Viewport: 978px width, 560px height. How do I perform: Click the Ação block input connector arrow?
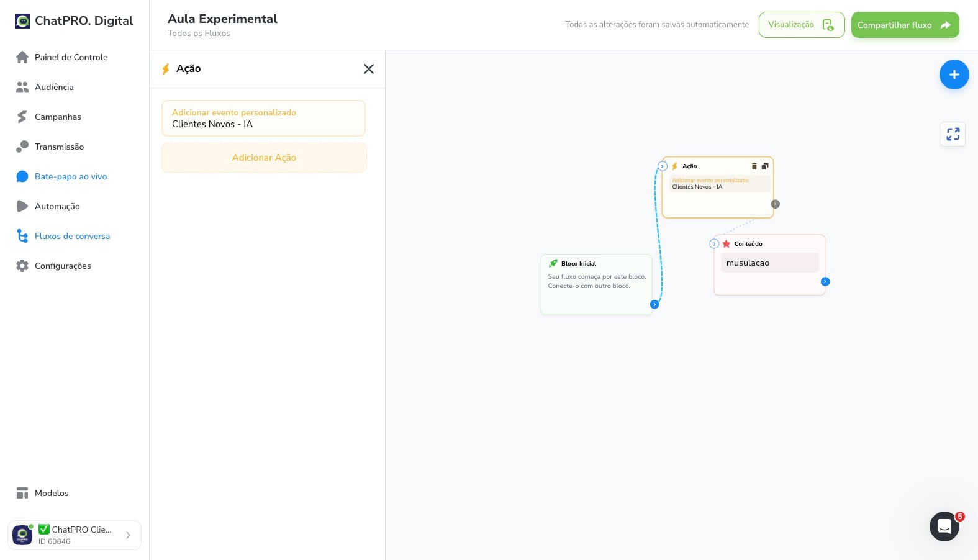click(663, 166)
